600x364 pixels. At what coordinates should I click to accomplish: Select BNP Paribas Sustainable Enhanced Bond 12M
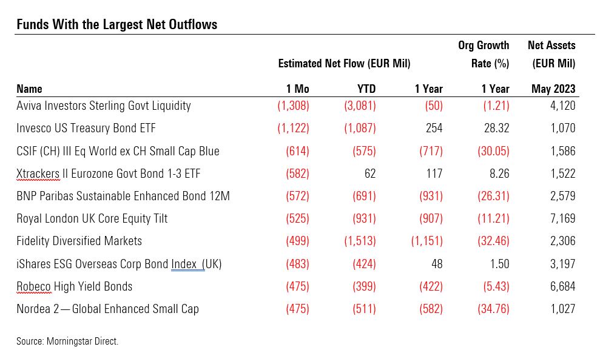tap(123, 196)
